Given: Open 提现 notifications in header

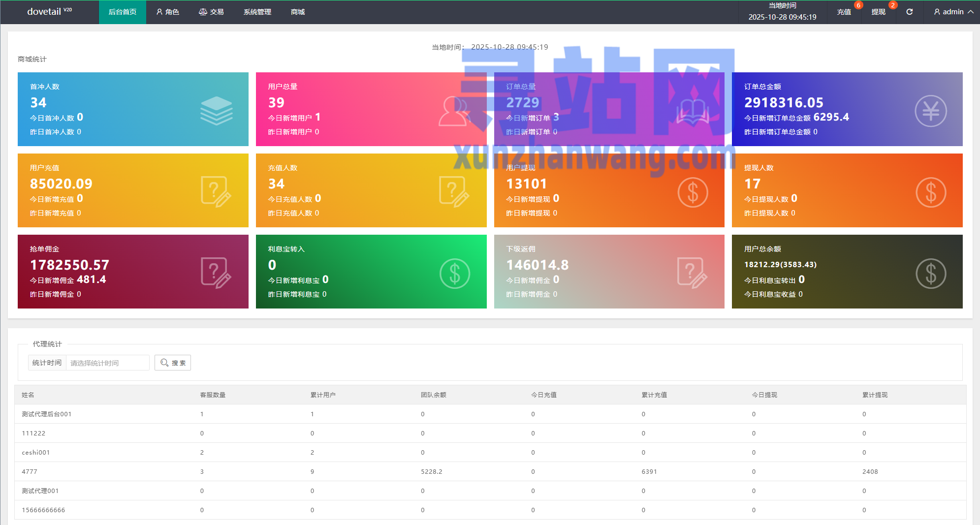Looking at the screenshot, I should tap(878, 12).
